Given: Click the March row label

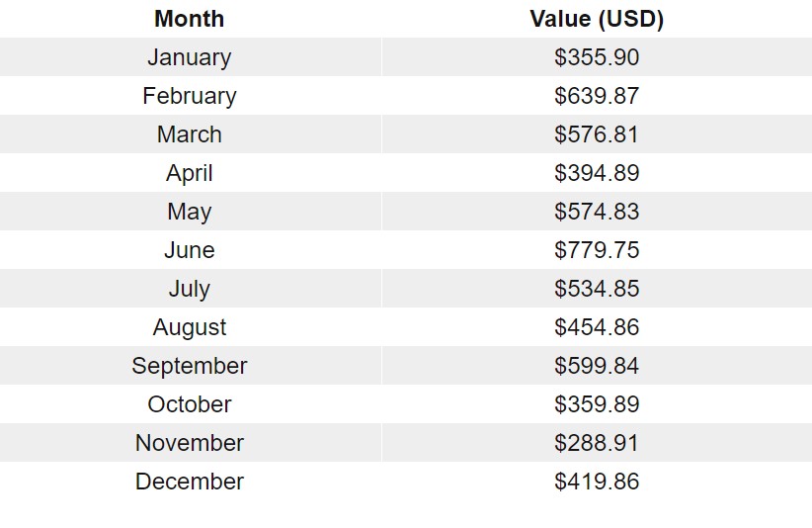Looking at the screenshot, I should (190, 134).
